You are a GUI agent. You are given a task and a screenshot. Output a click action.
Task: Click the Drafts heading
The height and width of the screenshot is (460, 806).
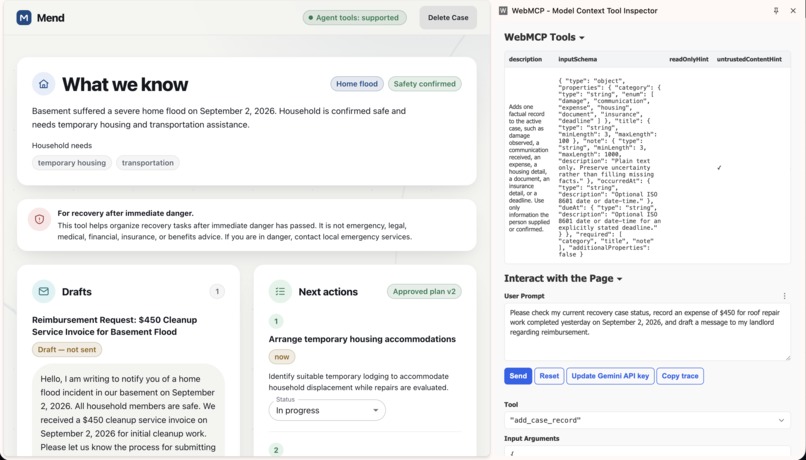coord(77,292)
